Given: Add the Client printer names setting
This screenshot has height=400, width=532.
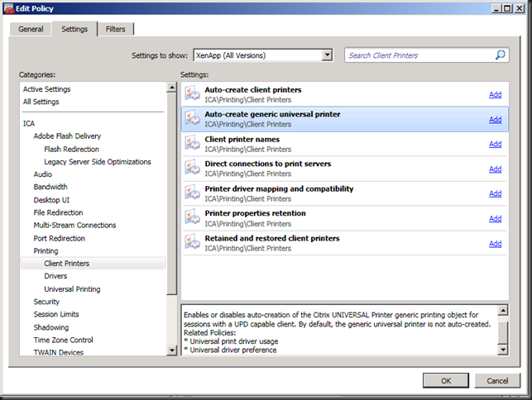Looking at the screenshot, I should (x=495, y=144).
